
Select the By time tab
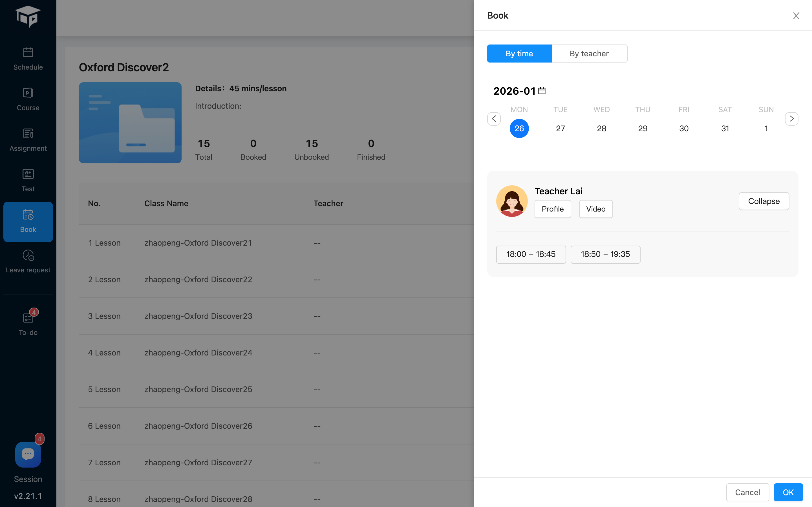coord(519,54)
